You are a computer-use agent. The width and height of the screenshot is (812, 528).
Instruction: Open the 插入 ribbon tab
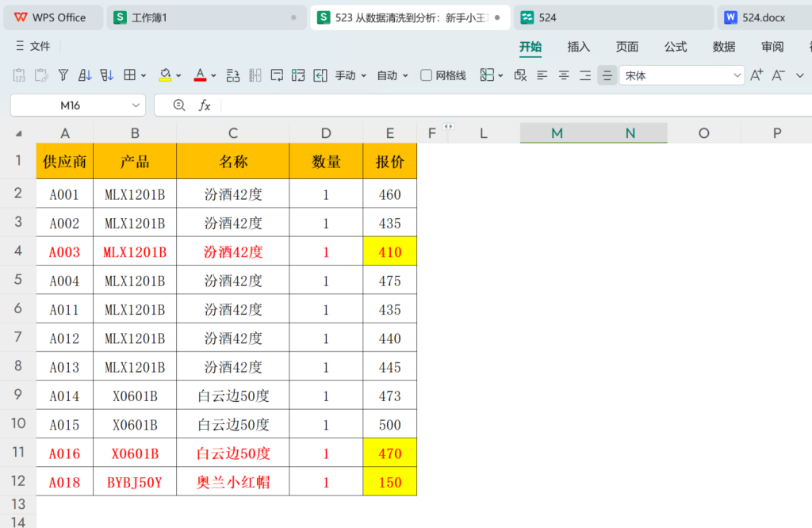click(578, 47)
